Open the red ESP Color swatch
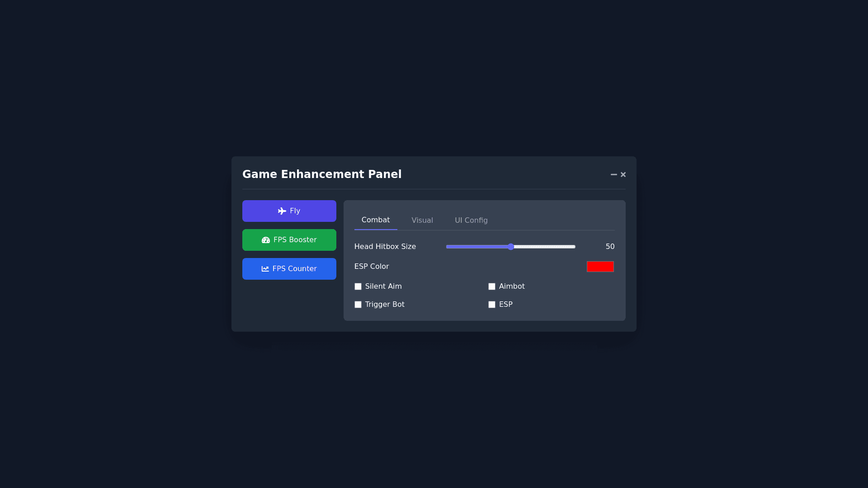Viewport: 868px width, 488px height. point(600,267)
